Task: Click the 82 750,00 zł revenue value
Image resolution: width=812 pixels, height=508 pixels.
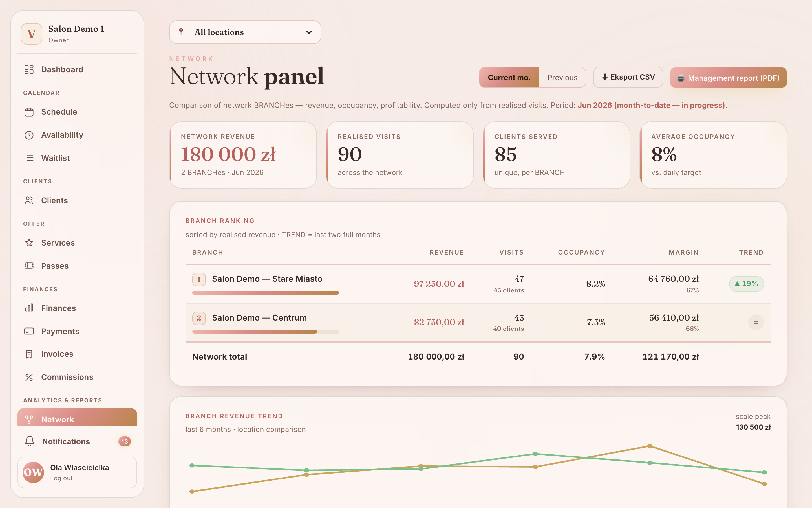Action: (x=439, y=323)
